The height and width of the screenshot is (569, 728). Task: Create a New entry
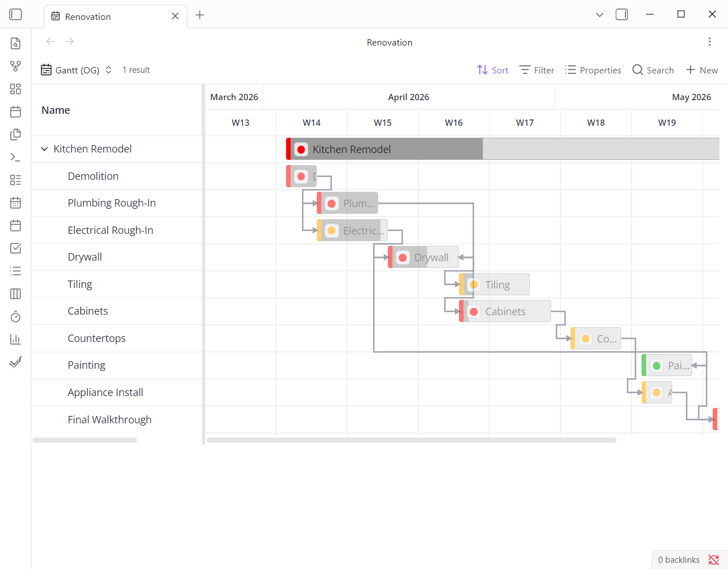[702, 70]
